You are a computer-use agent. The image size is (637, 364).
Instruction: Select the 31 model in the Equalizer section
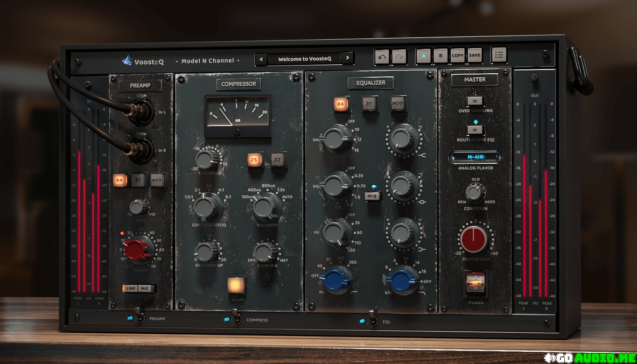click(369, 104)
